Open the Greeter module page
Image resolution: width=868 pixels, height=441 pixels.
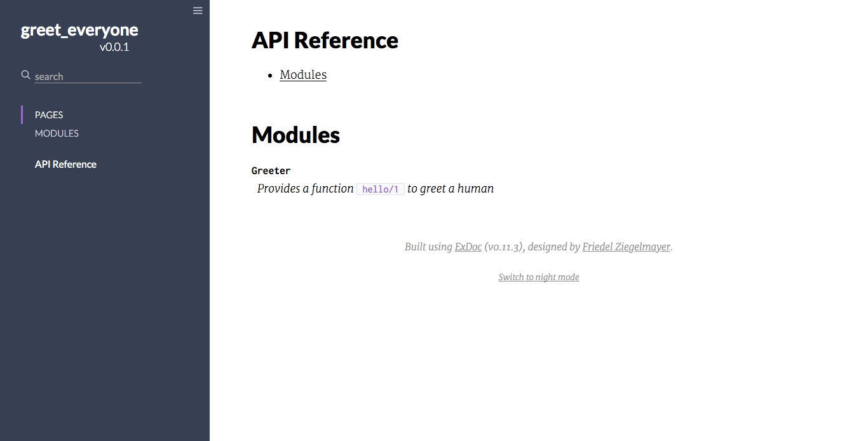click(271, 170)
